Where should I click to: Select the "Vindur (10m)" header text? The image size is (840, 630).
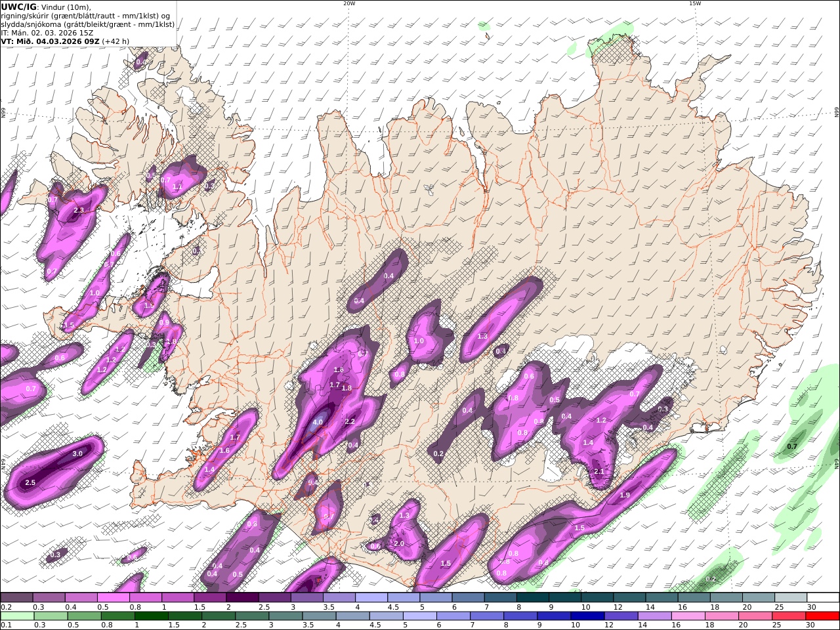coord(68,7)
